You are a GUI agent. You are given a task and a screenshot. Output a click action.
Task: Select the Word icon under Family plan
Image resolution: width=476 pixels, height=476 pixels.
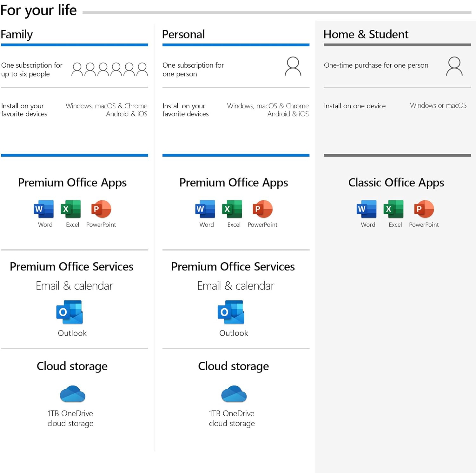coord(43,209)
